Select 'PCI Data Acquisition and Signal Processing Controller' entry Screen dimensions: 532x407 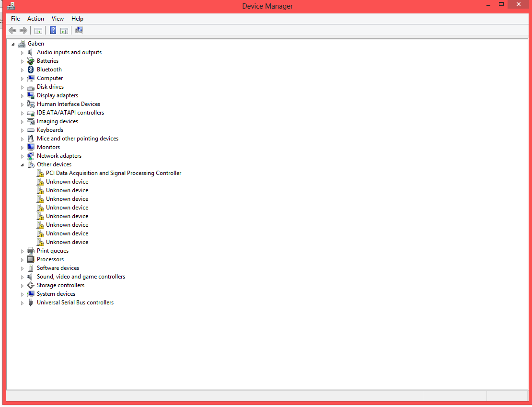(114, 173)
